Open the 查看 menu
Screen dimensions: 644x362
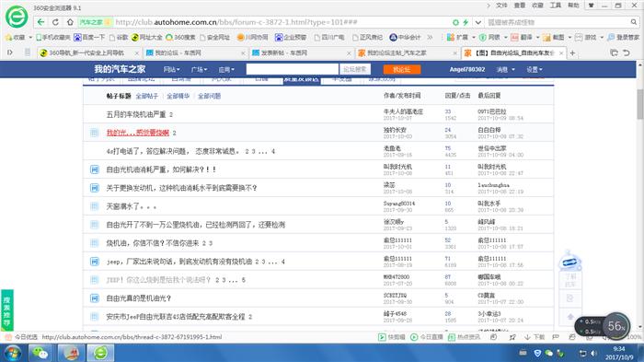pyautogui.click(x=520, y=6)
